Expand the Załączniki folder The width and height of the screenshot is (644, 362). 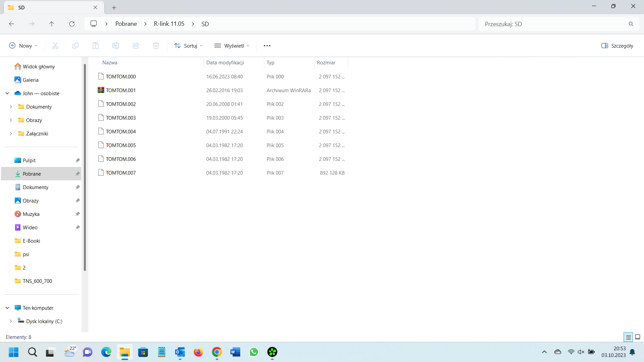(11, 133)
